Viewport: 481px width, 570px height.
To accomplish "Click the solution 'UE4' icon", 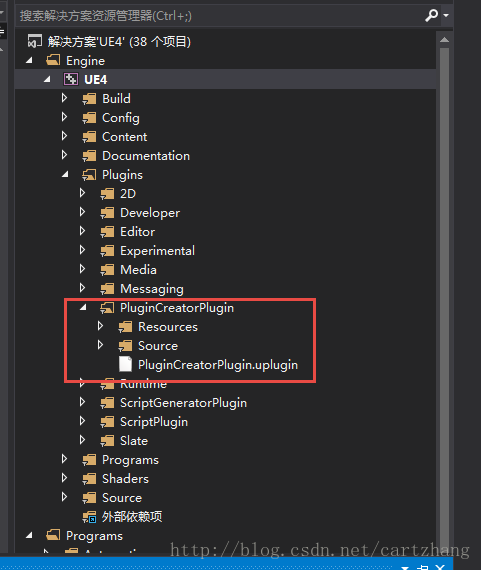I will [35, 41].
